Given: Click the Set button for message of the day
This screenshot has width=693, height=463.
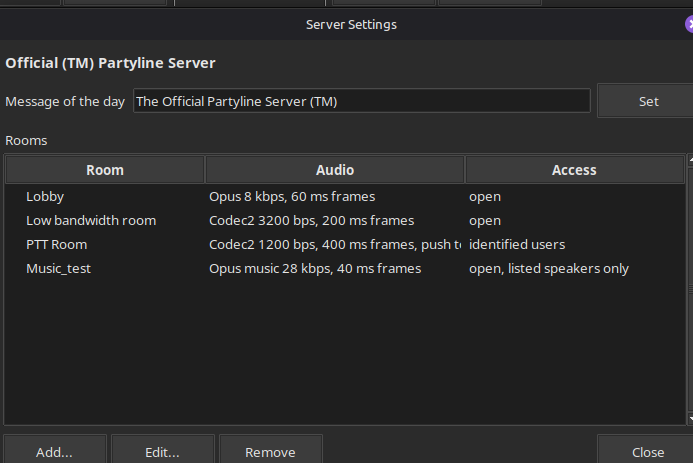Looking at the screenshot, I should point(646,101).
